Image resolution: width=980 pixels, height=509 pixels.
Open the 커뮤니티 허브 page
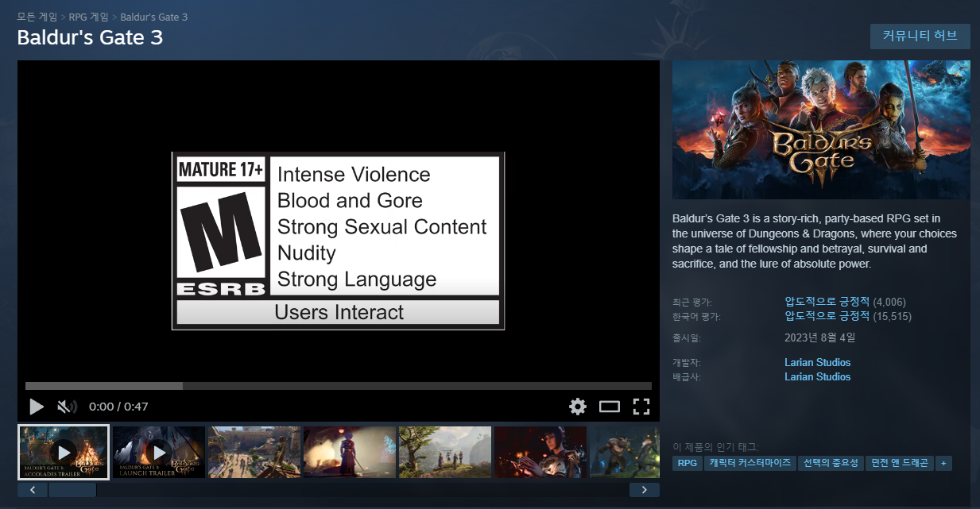920,36
